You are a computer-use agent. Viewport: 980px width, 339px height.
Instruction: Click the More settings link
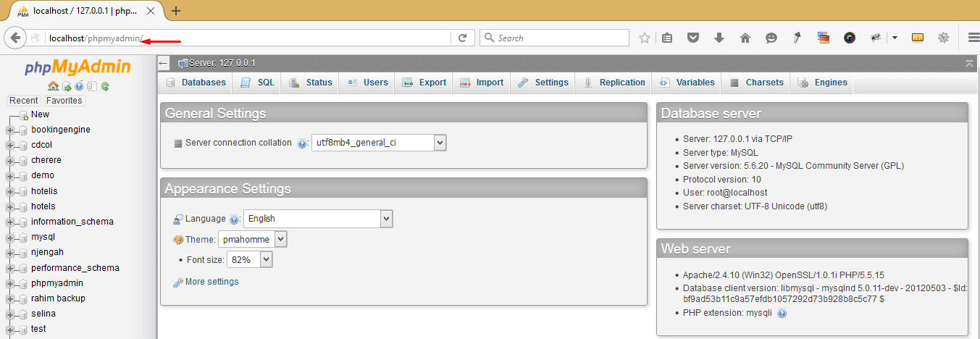click(212, 282)
